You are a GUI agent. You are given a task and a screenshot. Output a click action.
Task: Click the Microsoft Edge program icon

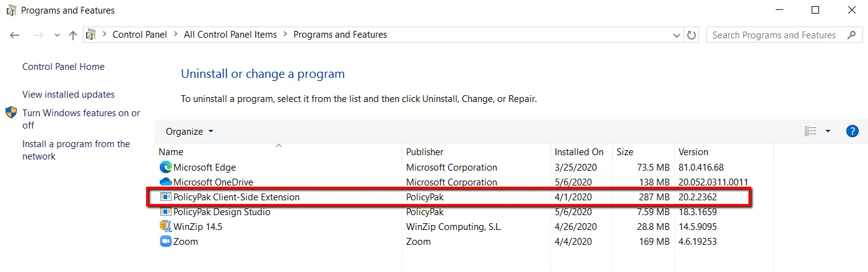(165, 168)
